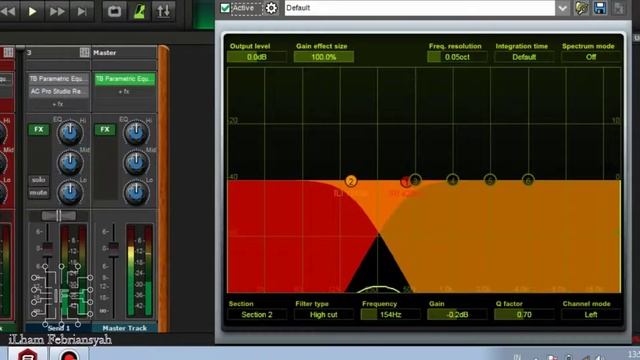Open Spectrum mode Off selector
This screenshot has height=360, width=640.
[591, 57]
